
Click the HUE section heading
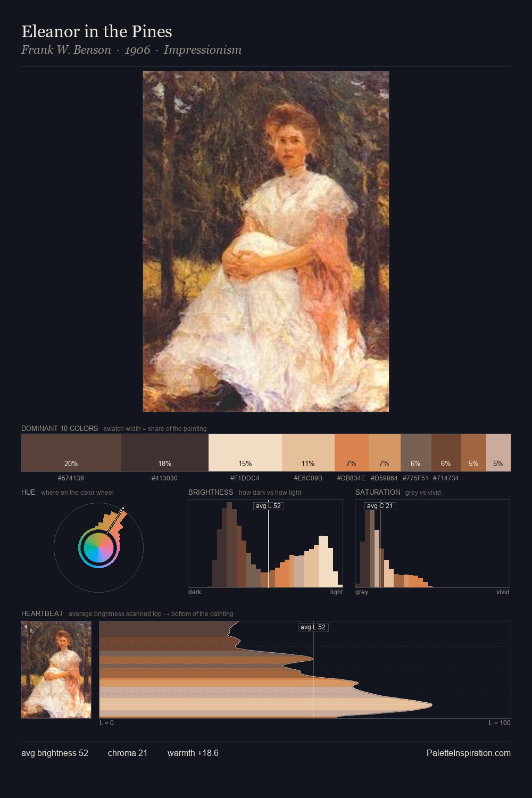point(28,492)
